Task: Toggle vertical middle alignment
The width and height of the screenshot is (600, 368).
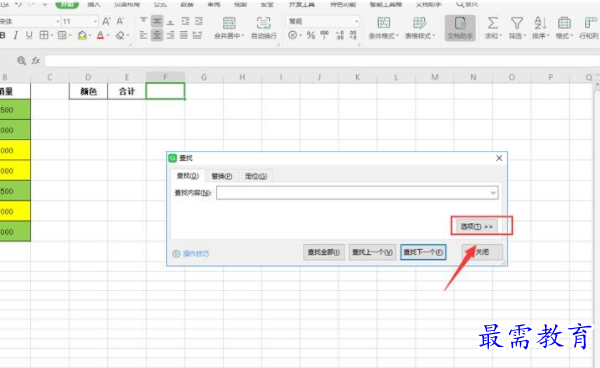Action: click(157, 21)
